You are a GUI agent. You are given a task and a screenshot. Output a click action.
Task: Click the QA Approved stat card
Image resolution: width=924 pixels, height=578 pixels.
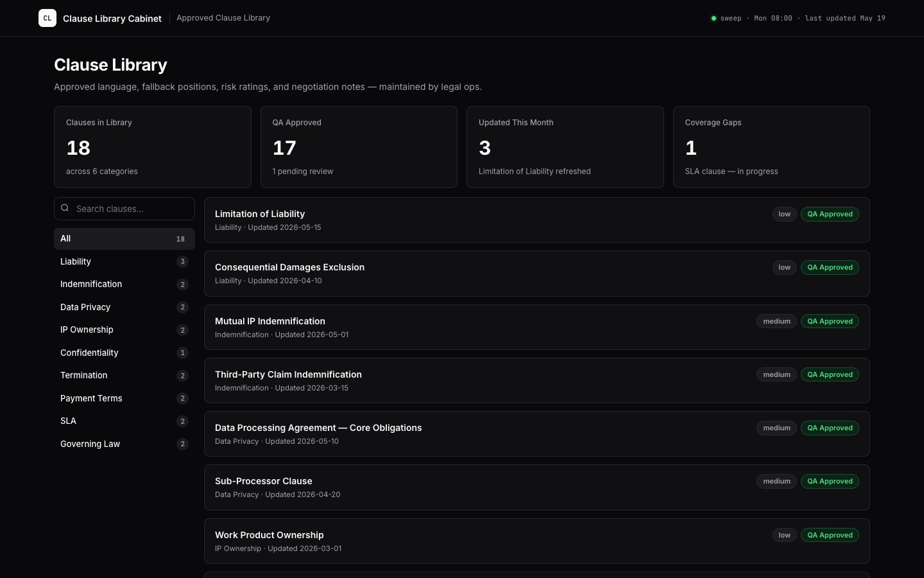tap(359, 147)
